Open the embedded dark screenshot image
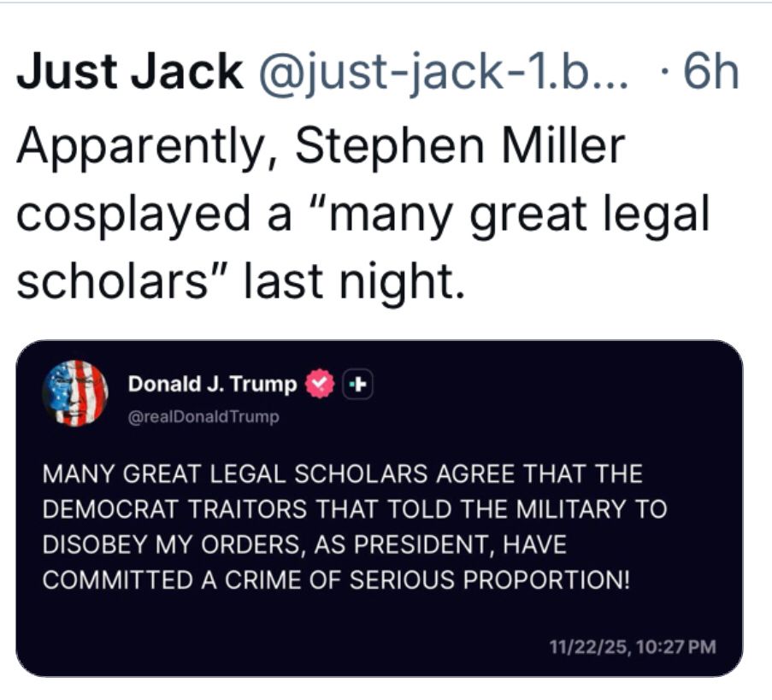Viewport: 772px width, 700px height. click(379, 508)
